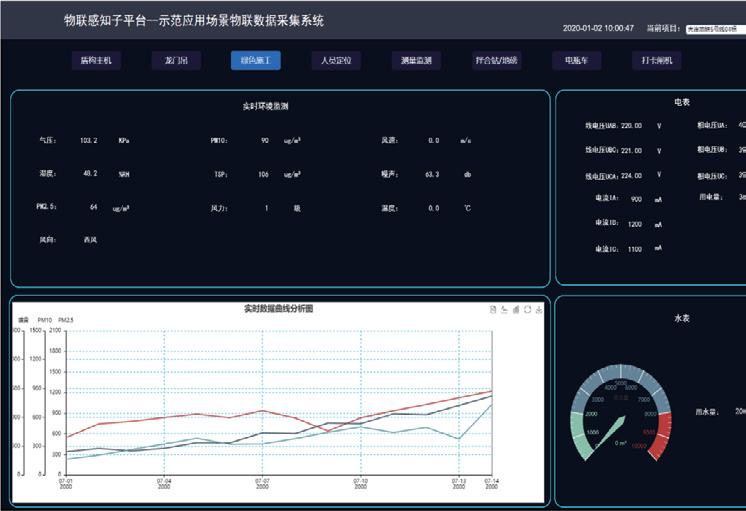Click the platform title 物联感知子平台 in the header
The image size is (746, 511).
click(x=105, y=20)
